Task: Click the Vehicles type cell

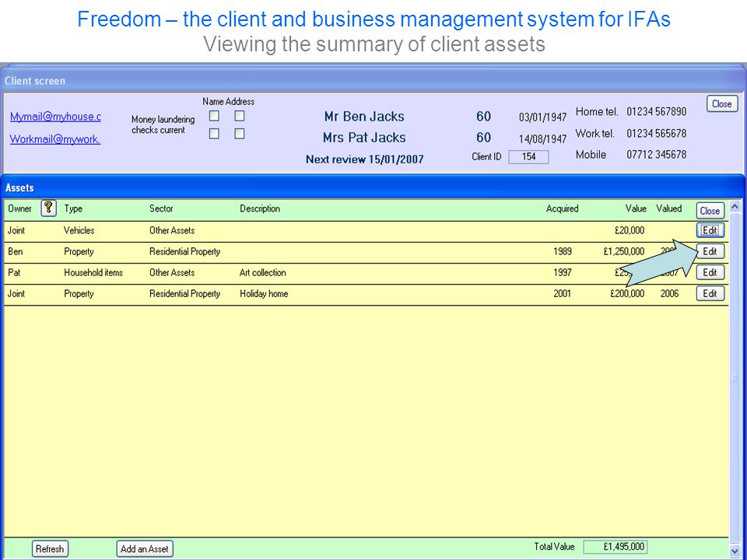Action: 79,230
